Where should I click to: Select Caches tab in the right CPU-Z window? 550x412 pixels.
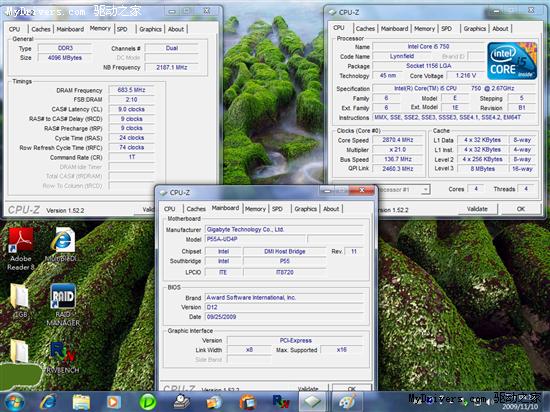[x=365, y=28]
